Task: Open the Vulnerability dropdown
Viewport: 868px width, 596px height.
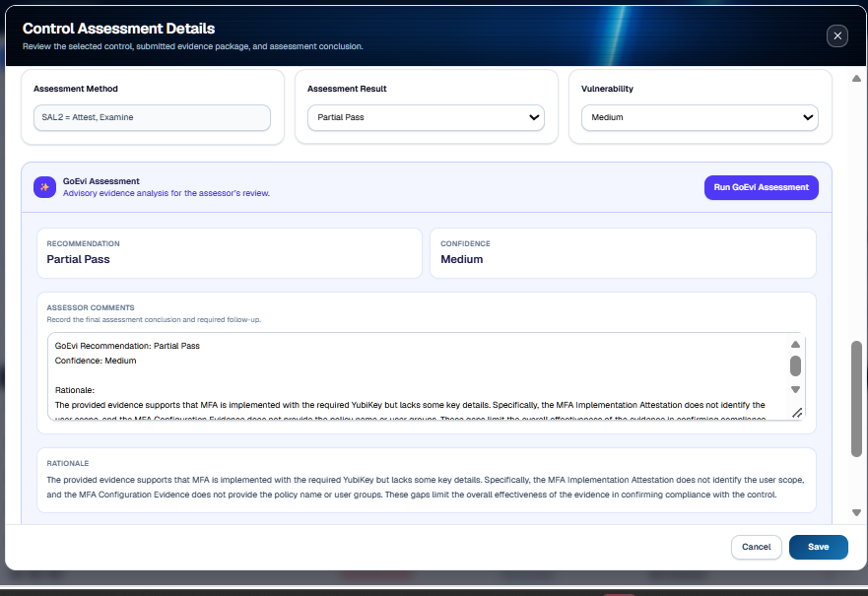Action: point(700,117)
